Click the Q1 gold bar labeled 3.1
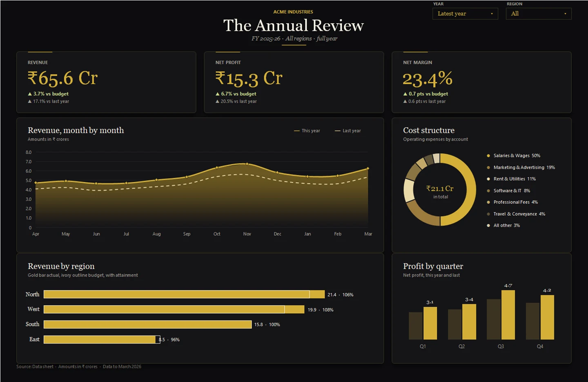 click(x=430, y=323)
